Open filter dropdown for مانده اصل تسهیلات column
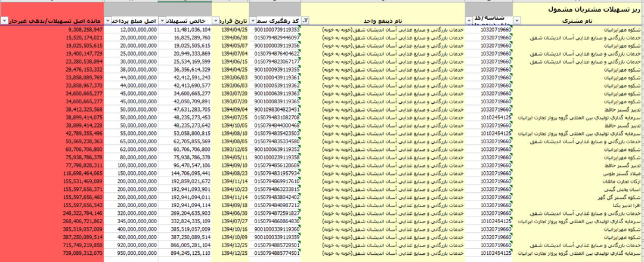This screenshot has width=644, height=262. coord(5,20)
